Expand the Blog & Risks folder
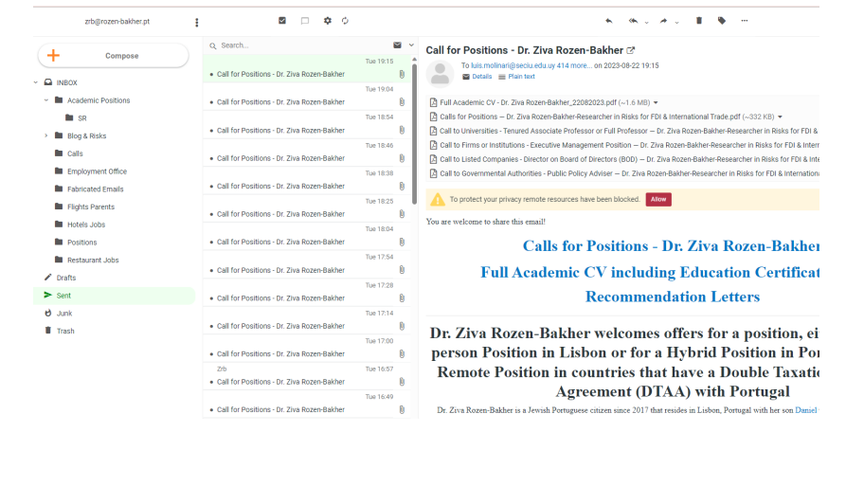 coord(46,136)
